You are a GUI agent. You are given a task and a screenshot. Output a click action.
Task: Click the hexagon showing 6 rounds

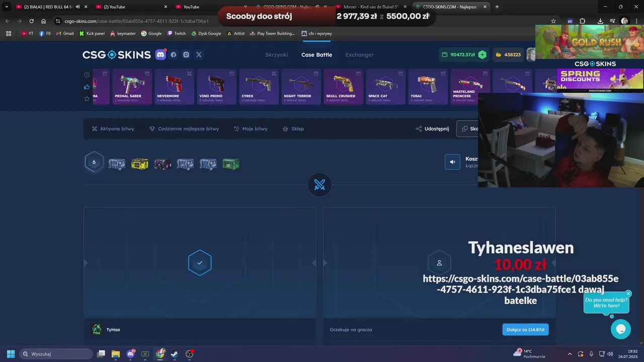click(x=94, y=162)
